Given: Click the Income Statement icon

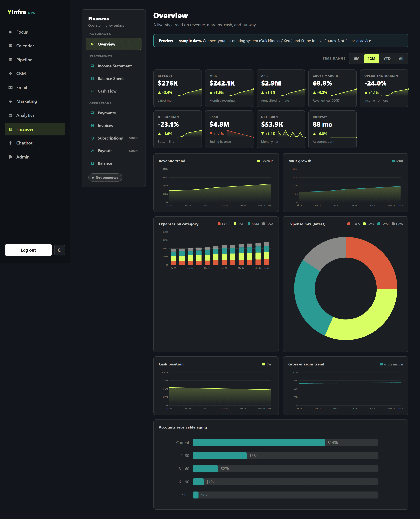Looking at the screenshot, I should (x=92, y=66).
